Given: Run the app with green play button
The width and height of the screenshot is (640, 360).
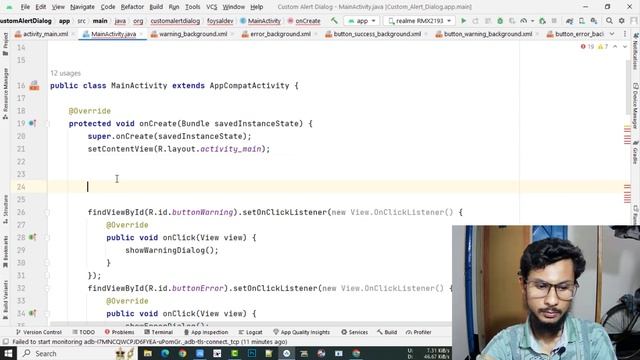Looking at the screenshot, I should 463,21.
